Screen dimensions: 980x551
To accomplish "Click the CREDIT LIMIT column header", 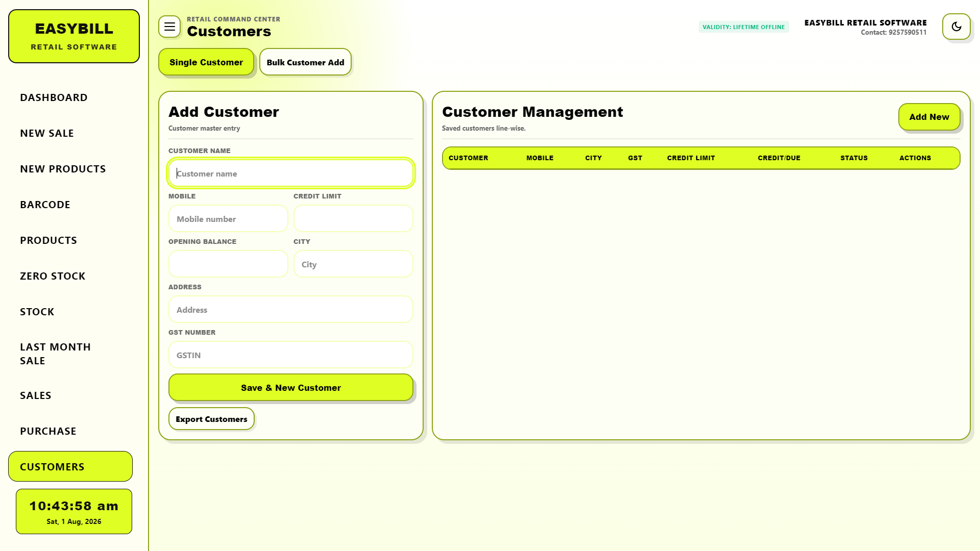I will (x=691, y=158).
